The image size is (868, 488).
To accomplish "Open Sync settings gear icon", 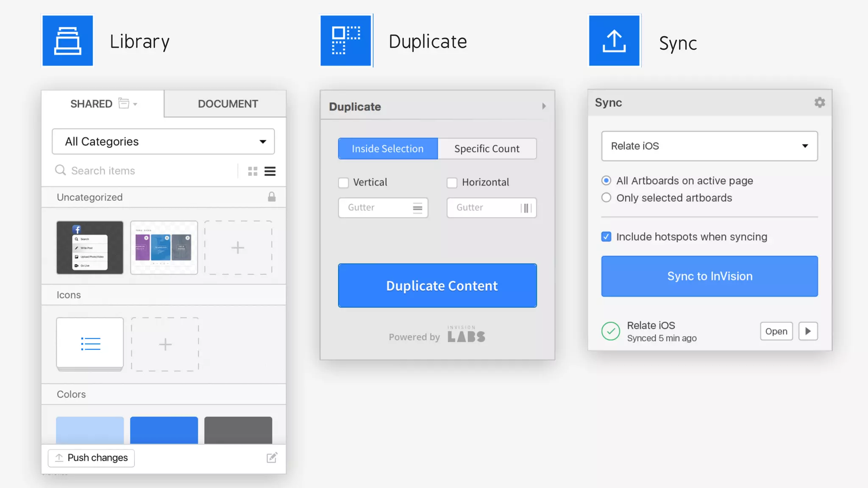I will 820,103.
